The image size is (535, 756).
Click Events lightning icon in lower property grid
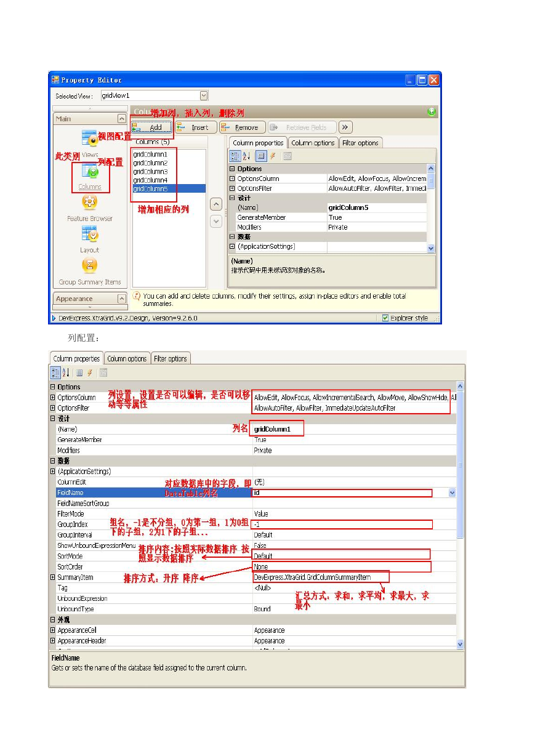tap(90, 372)
